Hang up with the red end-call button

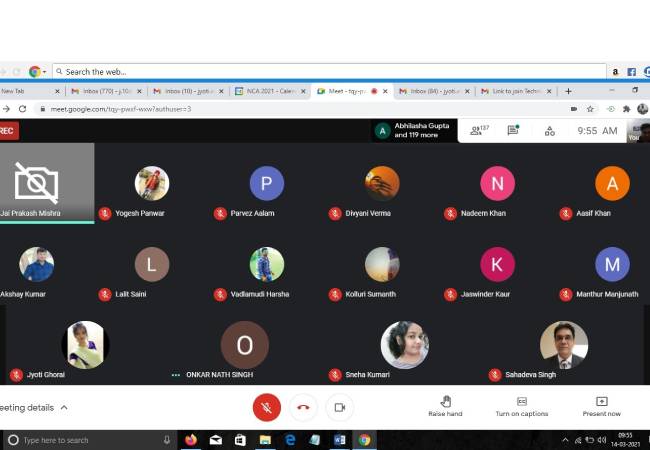point(303,407)
